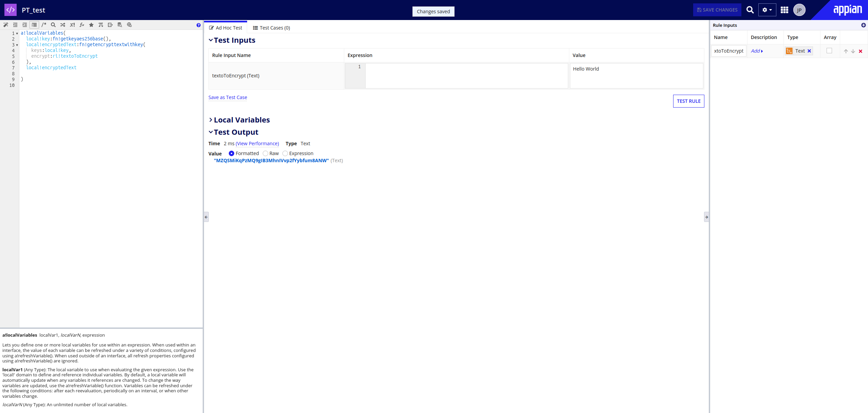
Task: Open the expression editor help icon
Action: (199, 25)
